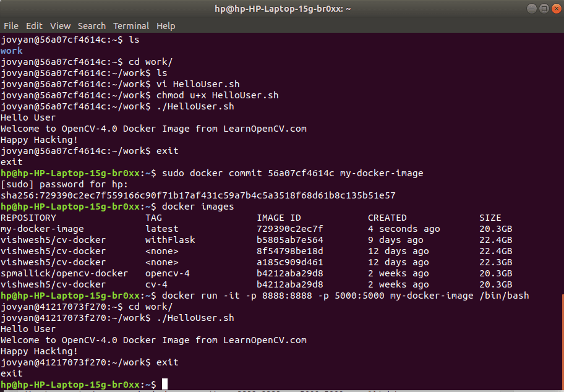This screenshot has height=392, width=564.
Task: Click the 22.3GB size value
Action: coord(495,263)
